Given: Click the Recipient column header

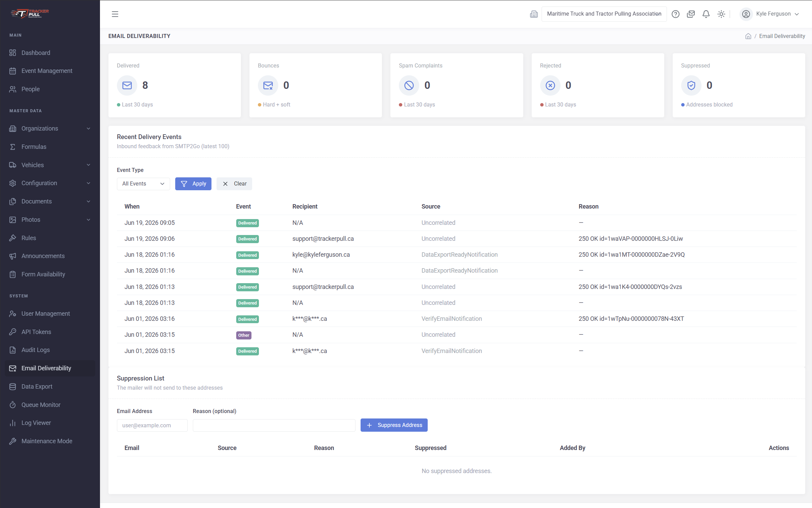Looking at the screenshot, I should click(305, 207).
